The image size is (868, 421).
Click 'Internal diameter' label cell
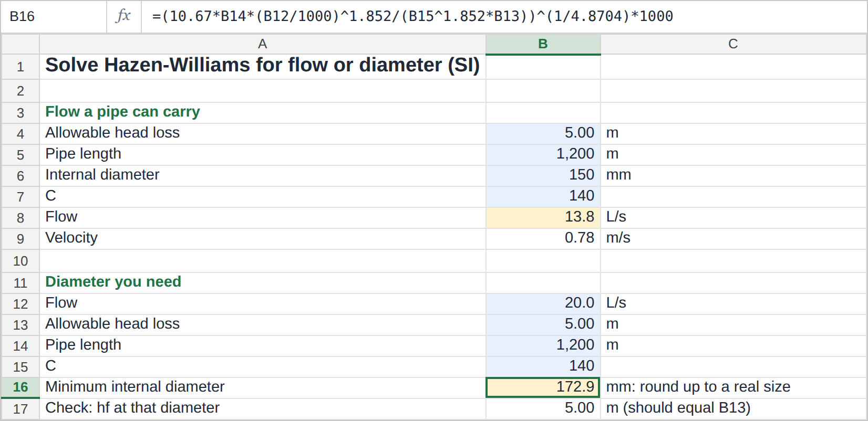pyautogui.click(x=263, y=176)
